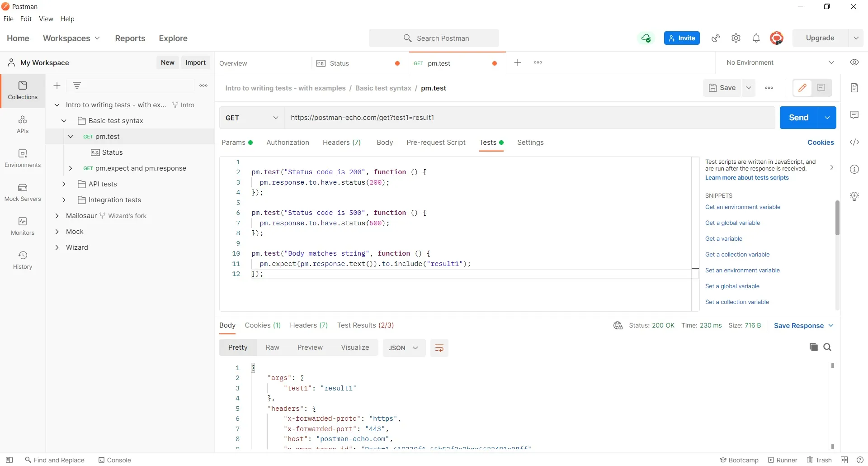
Task: Toggle the environment quick look eye
Action: pos(855,62)
